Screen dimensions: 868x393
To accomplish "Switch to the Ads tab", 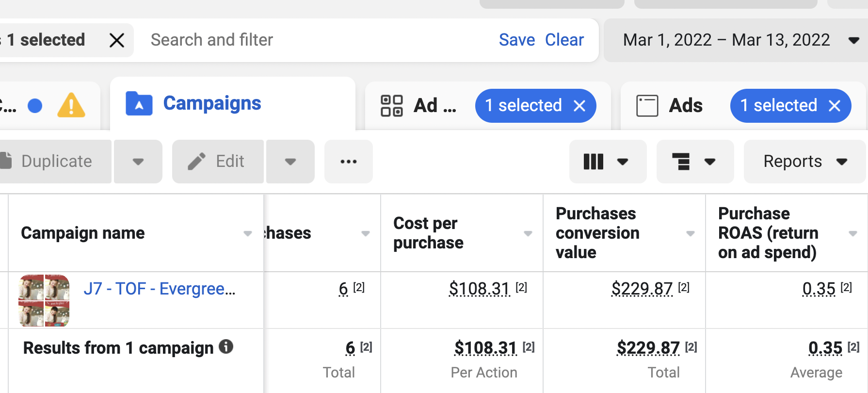I will point(685,106).
